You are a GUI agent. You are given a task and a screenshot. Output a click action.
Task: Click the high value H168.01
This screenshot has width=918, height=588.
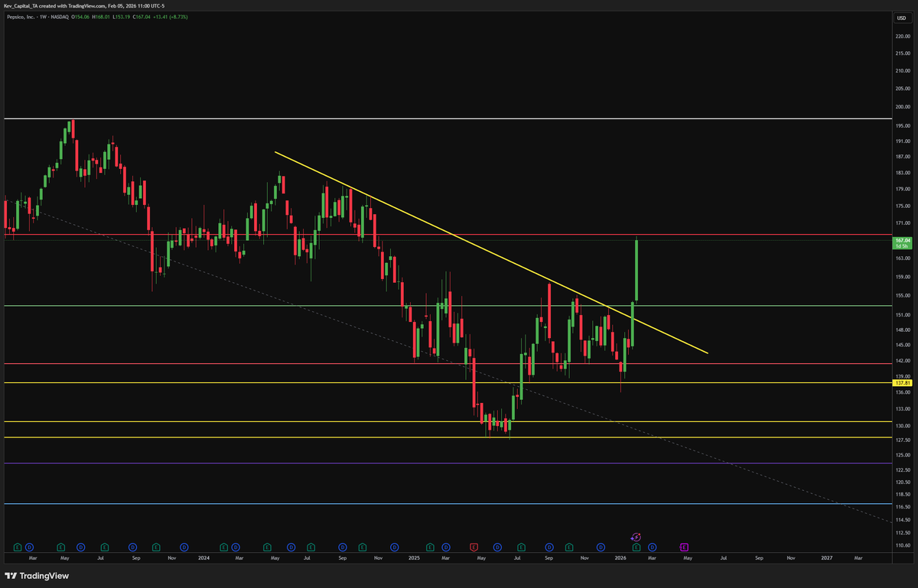(101, 17)
